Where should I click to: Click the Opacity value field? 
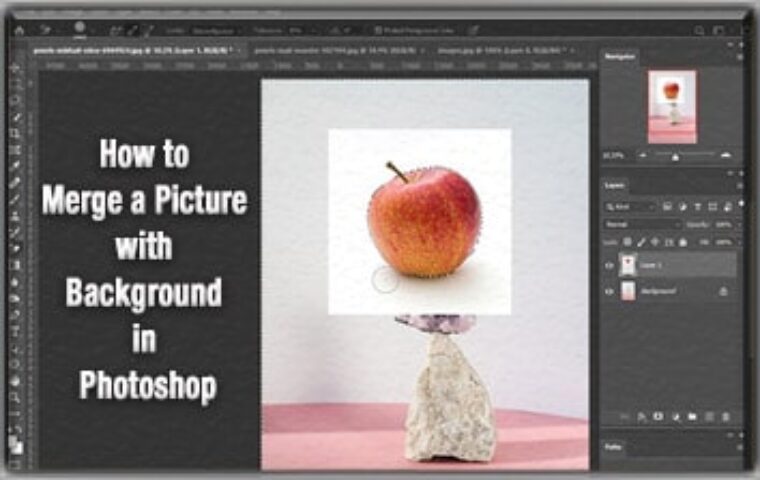(x=724, y=225)
